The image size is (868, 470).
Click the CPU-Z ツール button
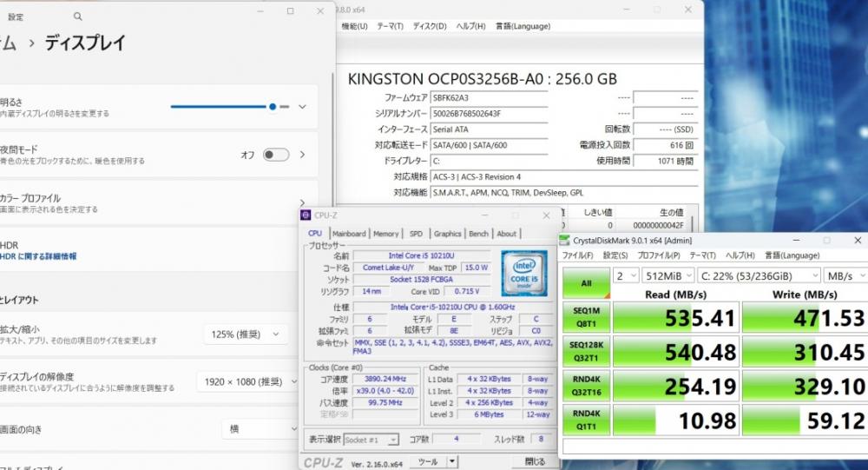[x=428, y=461]
